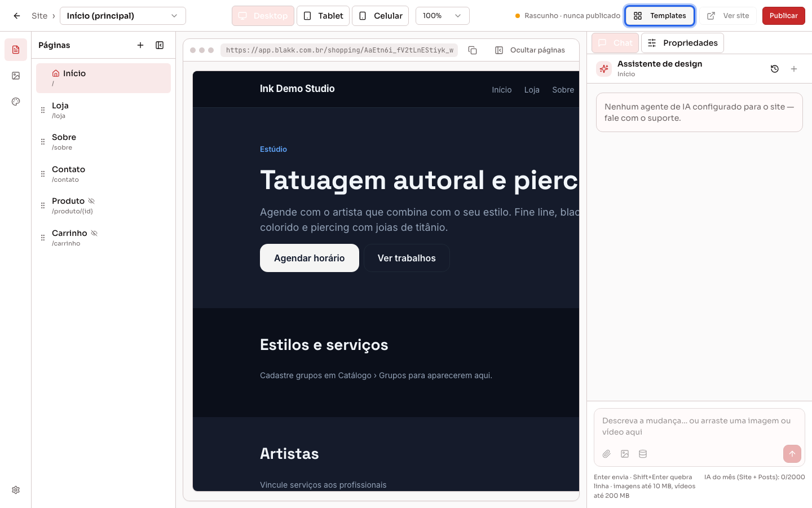Grab the drag handle for Contato page
The image size is (812, 508).
click(43, 174)
